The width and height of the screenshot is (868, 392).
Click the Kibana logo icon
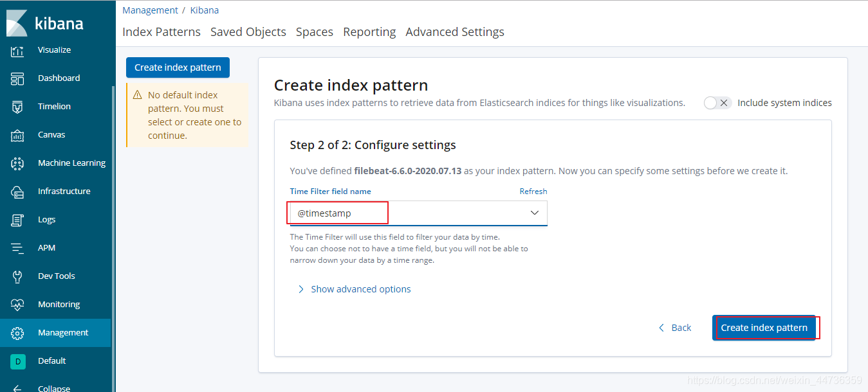click(x=17, y=23)
